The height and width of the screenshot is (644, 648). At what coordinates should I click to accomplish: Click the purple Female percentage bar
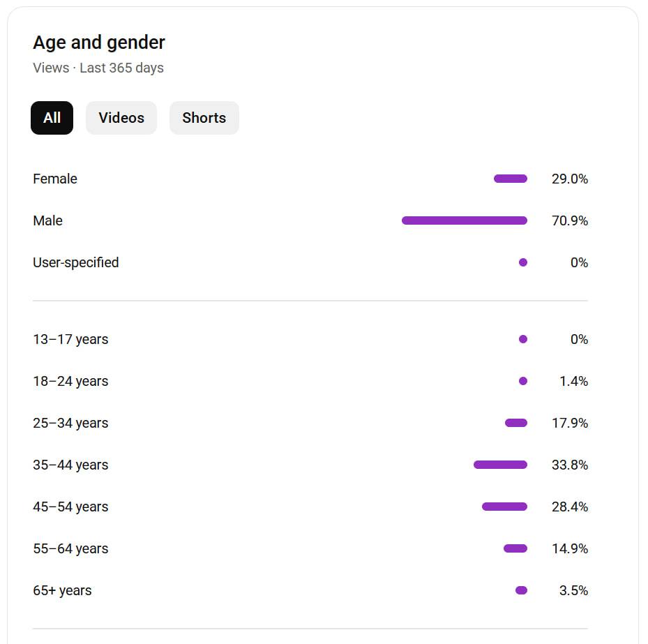click(511, 179)
